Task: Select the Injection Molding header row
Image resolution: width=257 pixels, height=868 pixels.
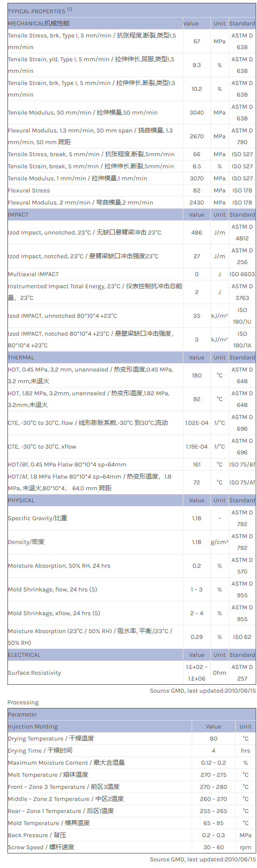Action: [x=33, y=726]
